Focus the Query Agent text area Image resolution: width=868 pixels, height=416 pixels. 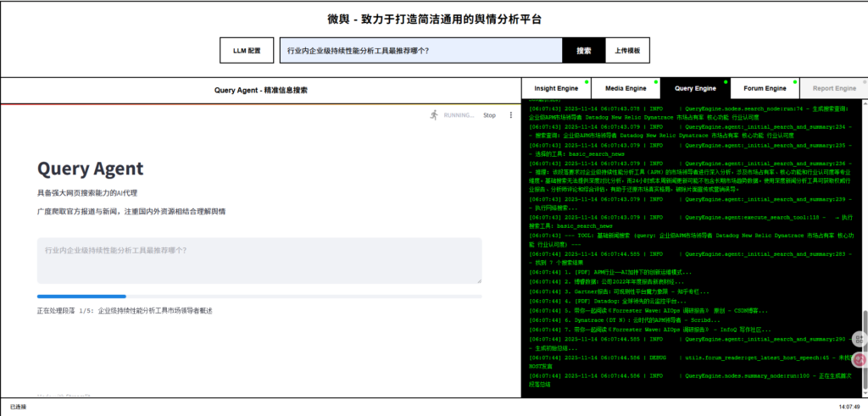click(259, 260)
